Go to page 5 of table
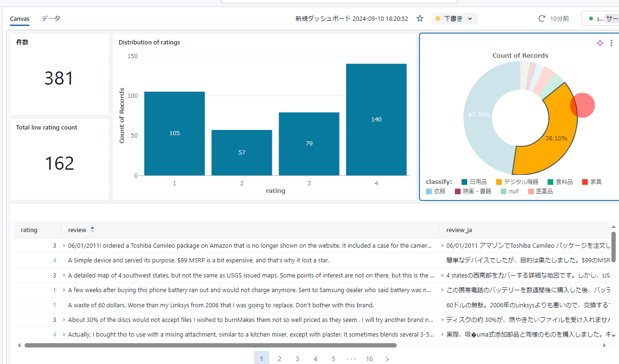The image size is (619, 364). click(333, 359)
